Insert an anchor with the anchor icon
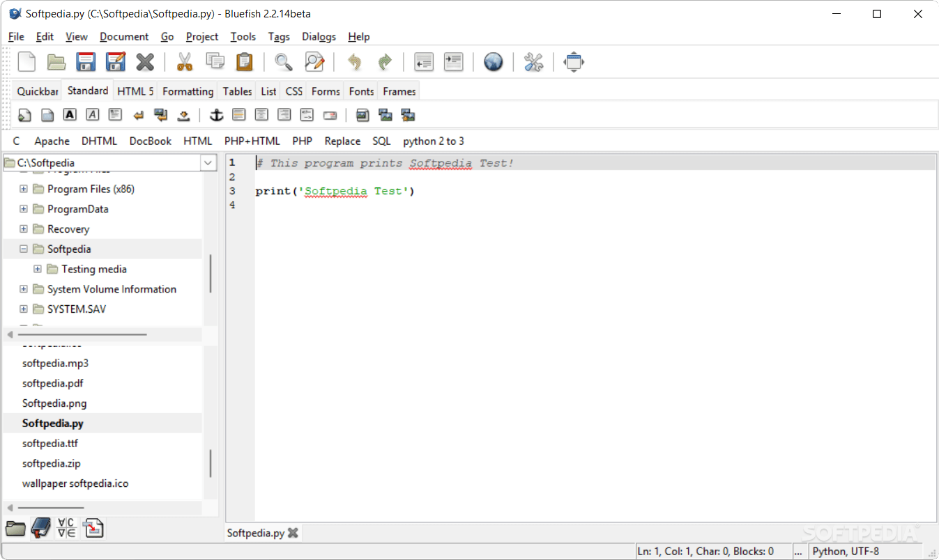Viewport: 939px width, 560px height. 217,115
